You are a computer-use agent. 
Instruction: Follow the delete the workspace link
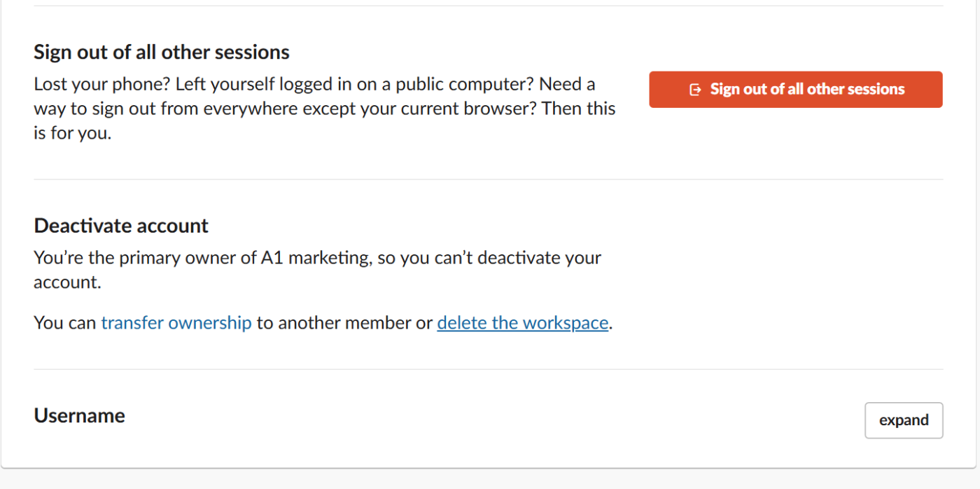click(522, 323)
